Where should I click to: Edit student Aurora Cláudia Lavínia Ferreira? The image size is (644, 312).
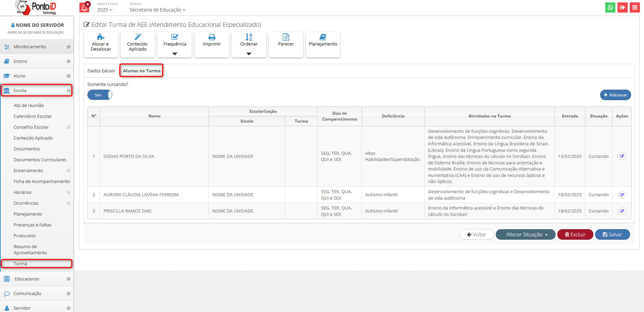[622, 195]
